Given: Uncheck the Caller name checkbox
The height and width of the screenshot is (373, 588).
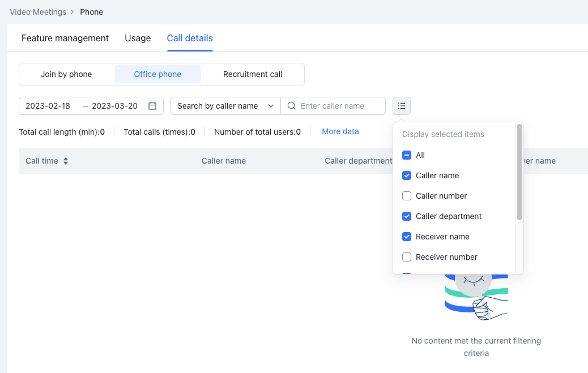Looking at the screenshot, I should pyautogui.click(x=407, y=175).
